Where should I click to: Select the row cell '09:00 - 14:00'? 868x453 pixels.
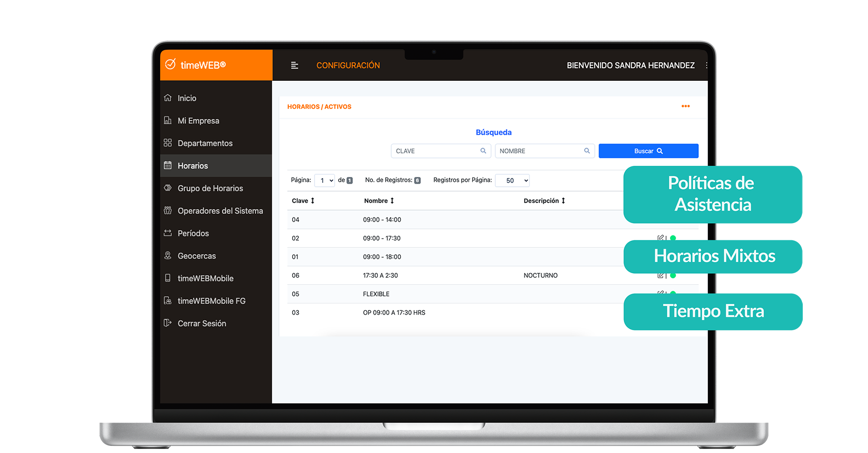click(x=382, y=219)
